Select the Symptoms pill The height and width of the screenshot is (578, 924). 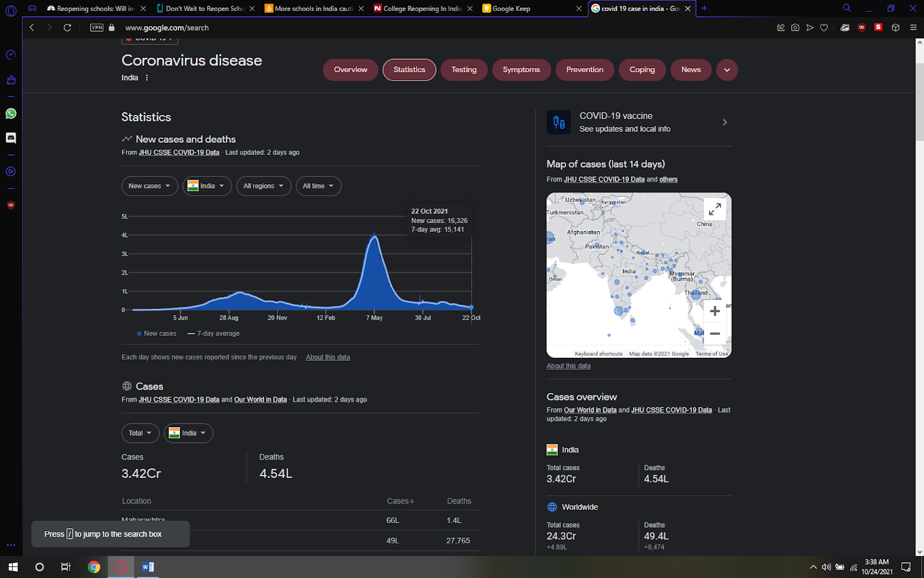point(521,70)
